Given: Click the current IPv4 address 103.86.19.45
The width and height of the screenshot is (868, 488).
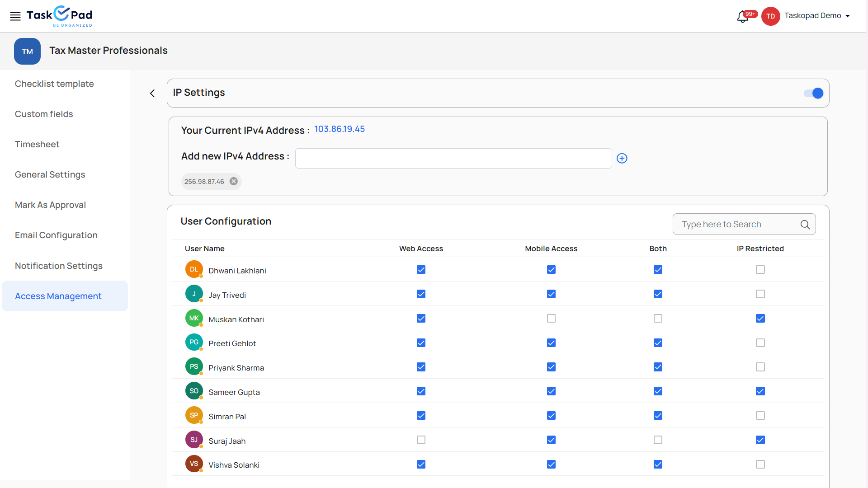Looking at the screenshot, I should click(340, 129).
